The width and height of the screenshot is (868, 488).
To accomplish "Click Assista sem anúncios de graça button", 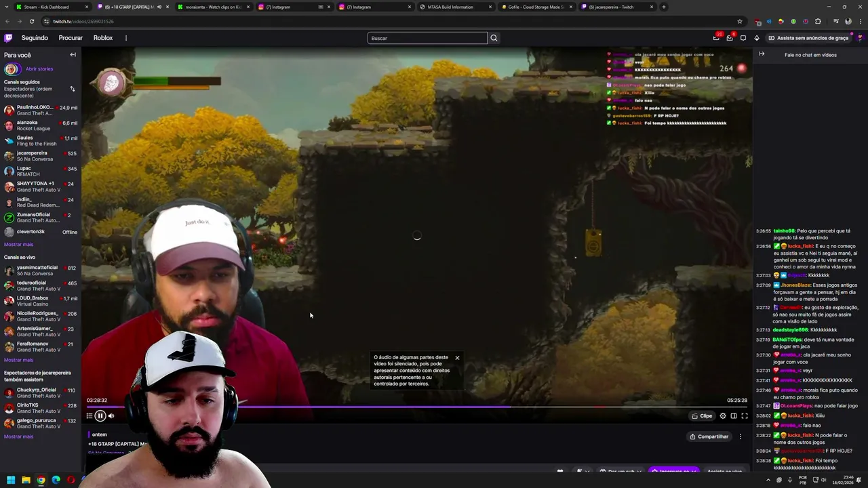I will click(808, 38).
